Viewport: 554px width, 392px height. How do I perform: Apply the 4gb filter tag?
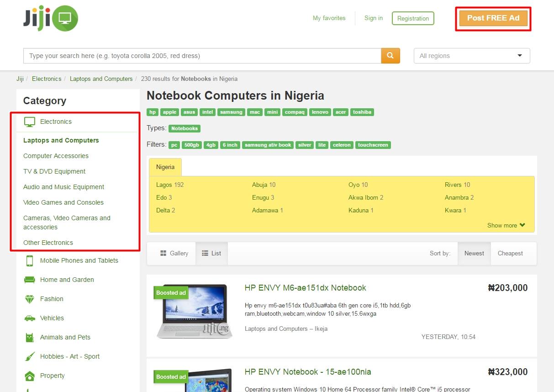point(211,145)
